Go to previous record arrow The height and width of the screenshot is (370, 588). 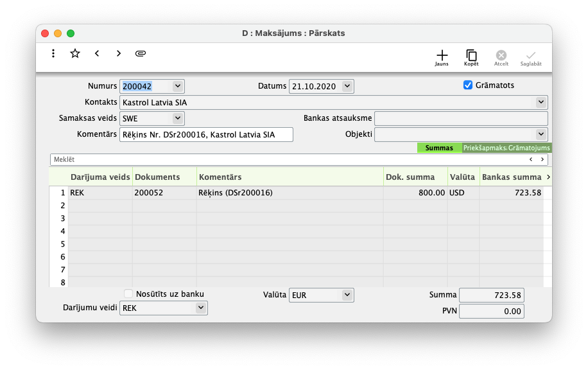click(x=97, y=54)
